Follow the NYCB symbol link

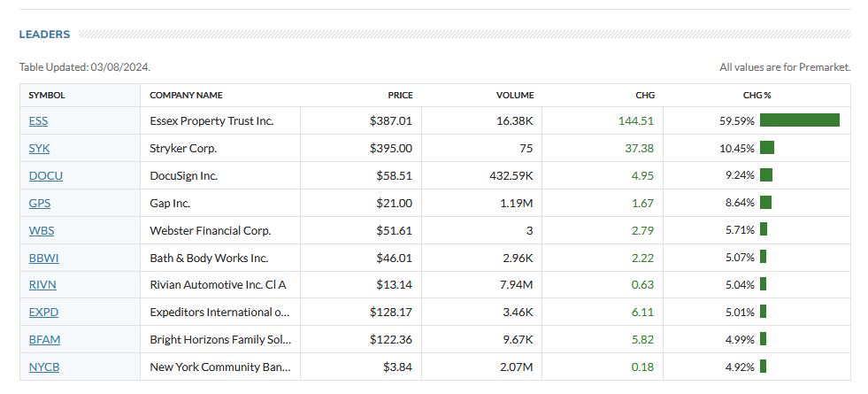(x=44, y=367)
